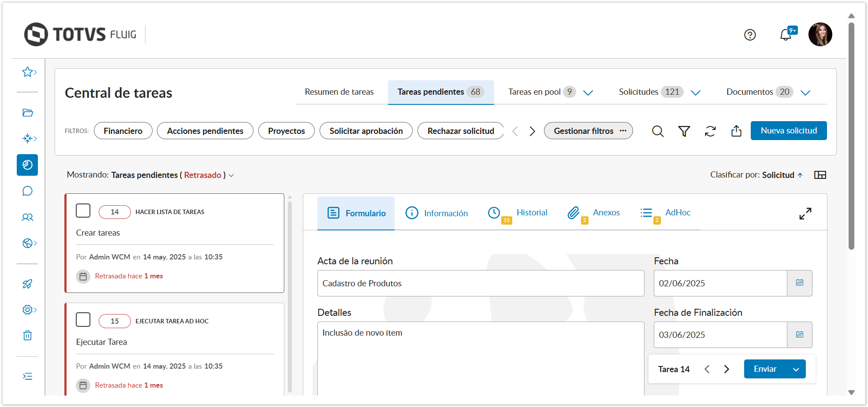The width and height of the screenshot is (868, 407).
Task: Apply the Financiero filter
Action: pos(123,131)
